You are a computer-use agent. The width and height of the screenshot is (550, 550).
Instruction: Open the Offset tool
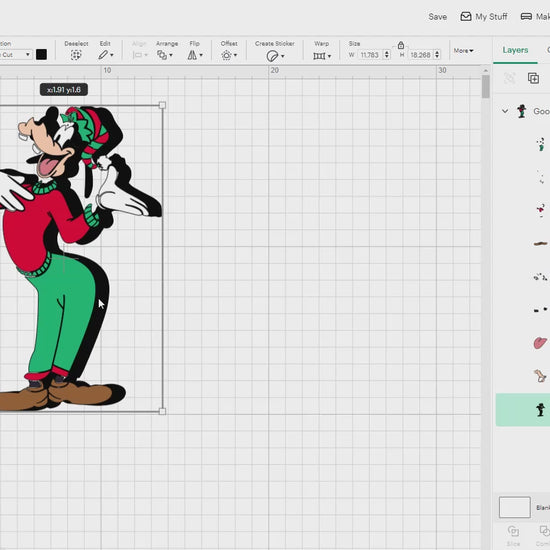coord(226,55)
